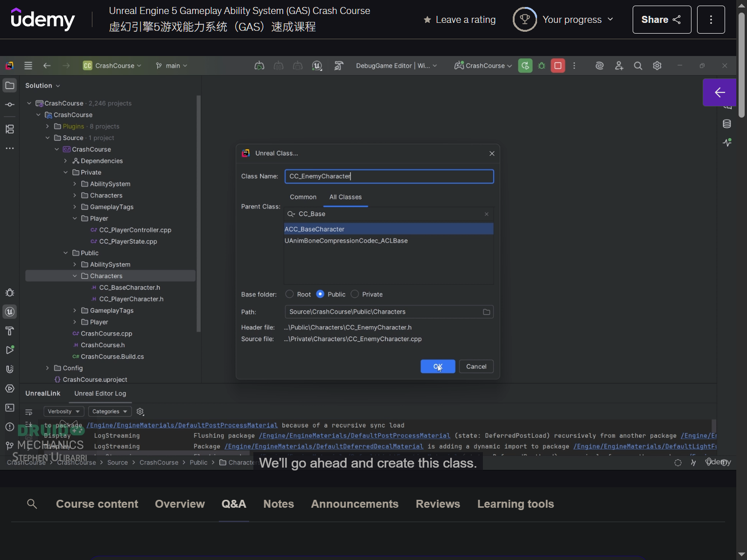The height and width of the screenshot is (560, 747).
Task: Click the Debug bug icon in toolbar
Action: [542, 66]
